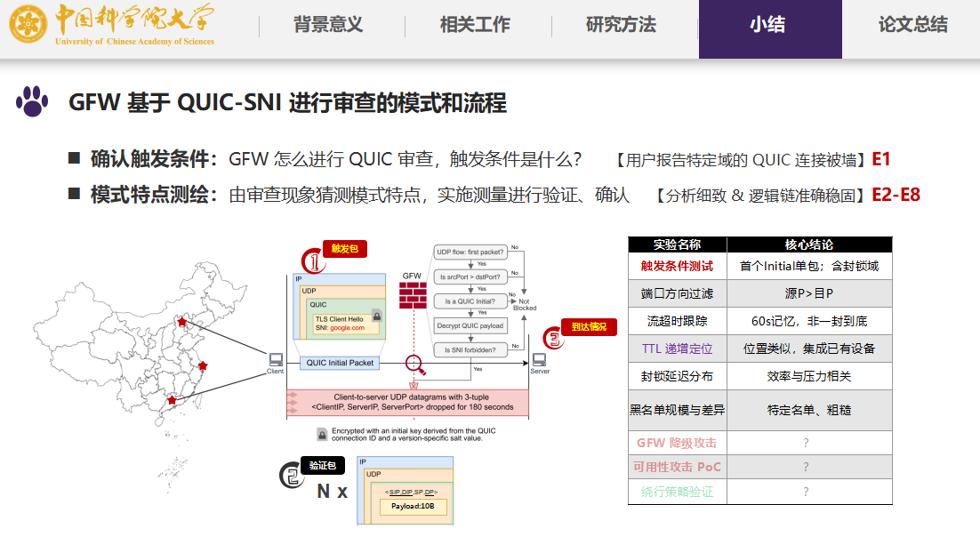
Task: Click the 实验名称 table header
Action: (x=678, y=244)
